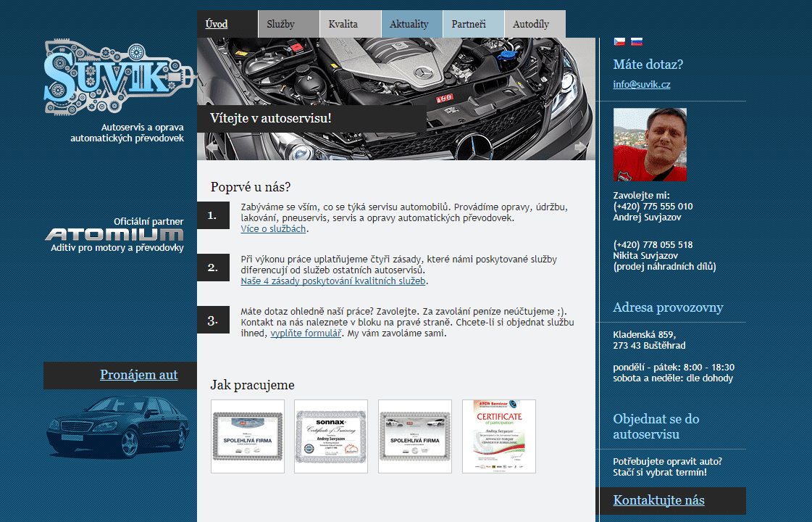
Task: Go to previous banner slide arrow
Action: tap(212, 146)
